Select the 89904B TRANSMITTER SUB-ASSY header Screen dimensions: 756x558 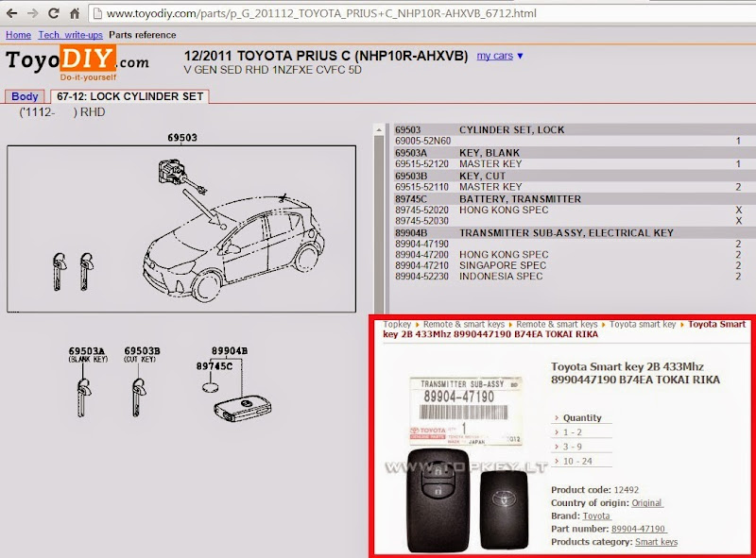point(575,233)
